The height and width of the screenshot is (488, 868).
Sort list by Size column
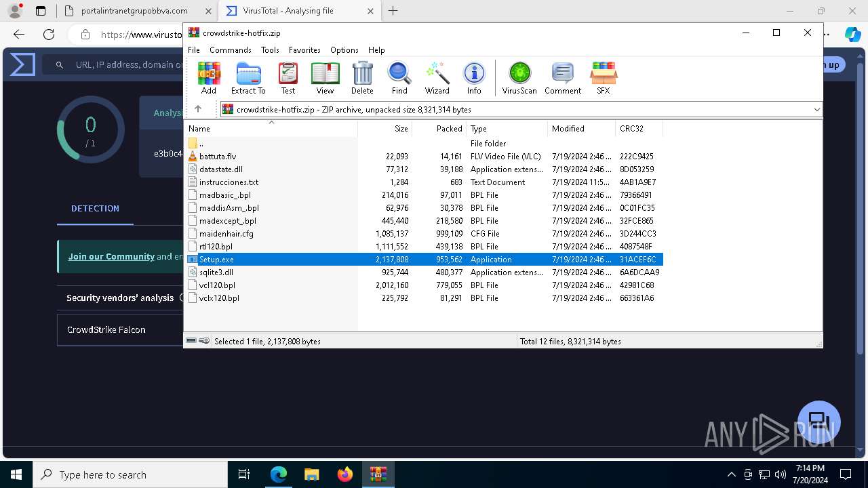(x=385, y=129)
